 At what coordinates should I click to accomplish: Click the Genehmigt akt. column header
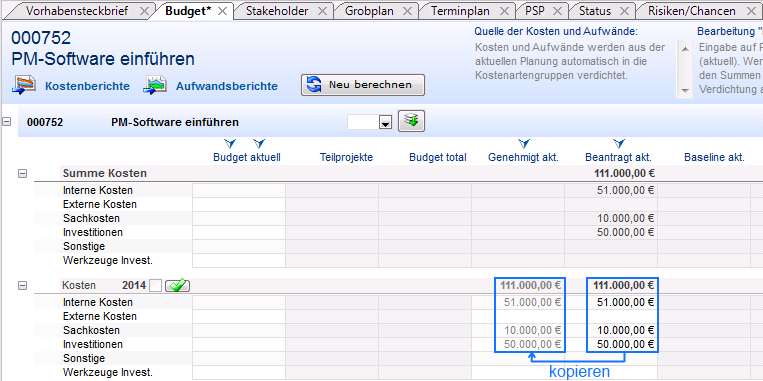point(524,158)
